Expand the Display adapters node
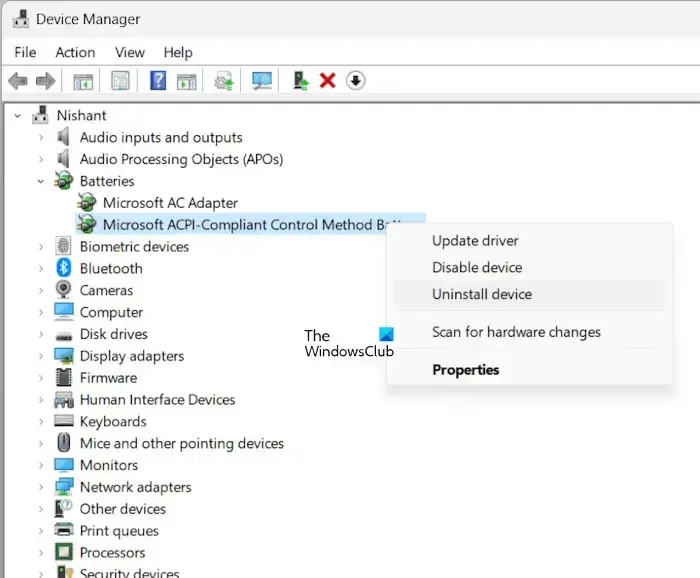Viewport: 700px width, 578px height. pyautogui.click(x=41, y=356)
